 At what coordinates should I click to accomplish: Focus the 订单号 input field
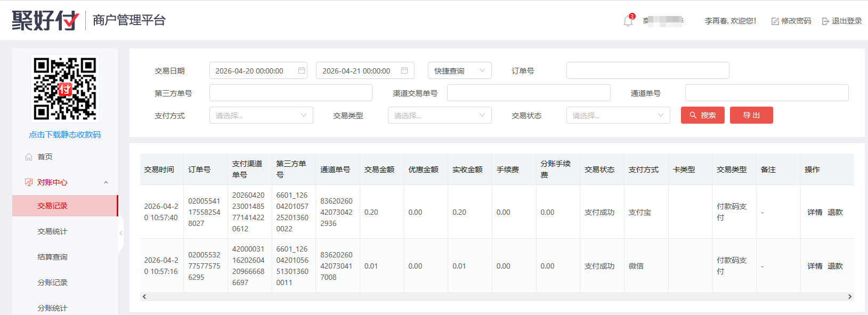point(647,70)
